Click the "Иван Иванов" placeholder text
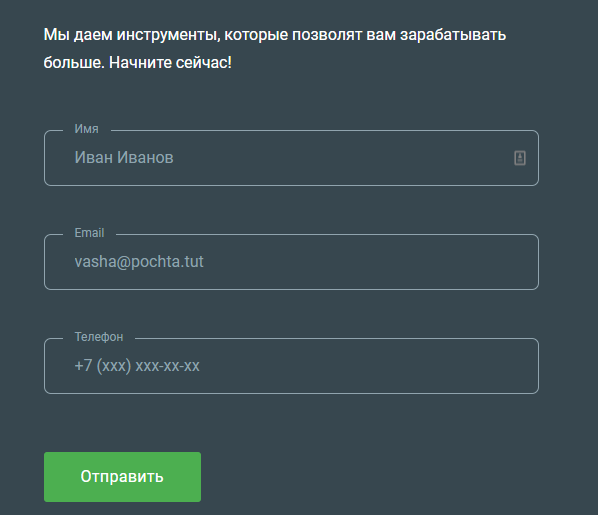The image size is (598, 515). click(124, 158)
